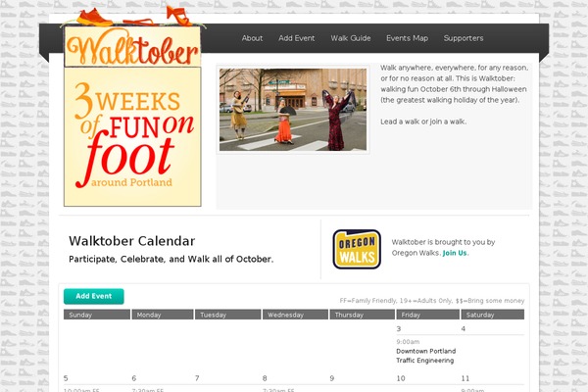The height and width of the screenshot is (392, 588).
Task: Select the Monday column header
Action: 163,315
